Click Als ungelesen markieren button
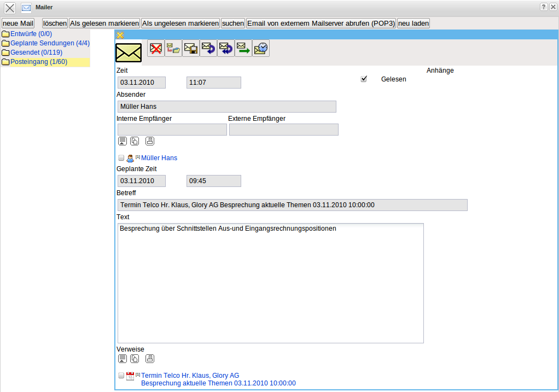Viewport: 559px width, 392px height. [x=180, y=24]
